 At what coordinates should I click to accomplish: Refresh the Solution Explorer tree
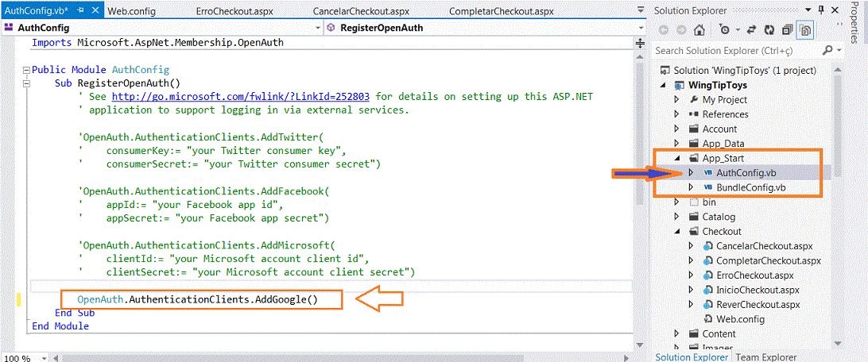769,30
